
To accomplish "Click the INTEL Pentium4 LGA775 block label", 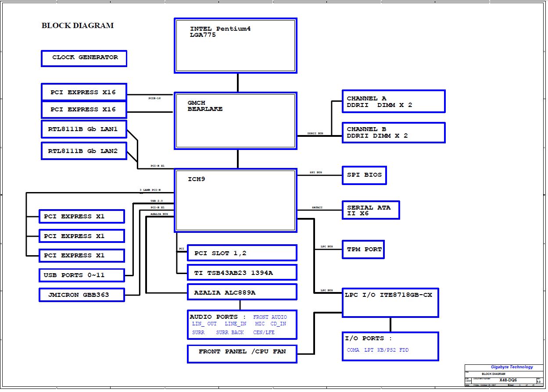I will [220, 32].
